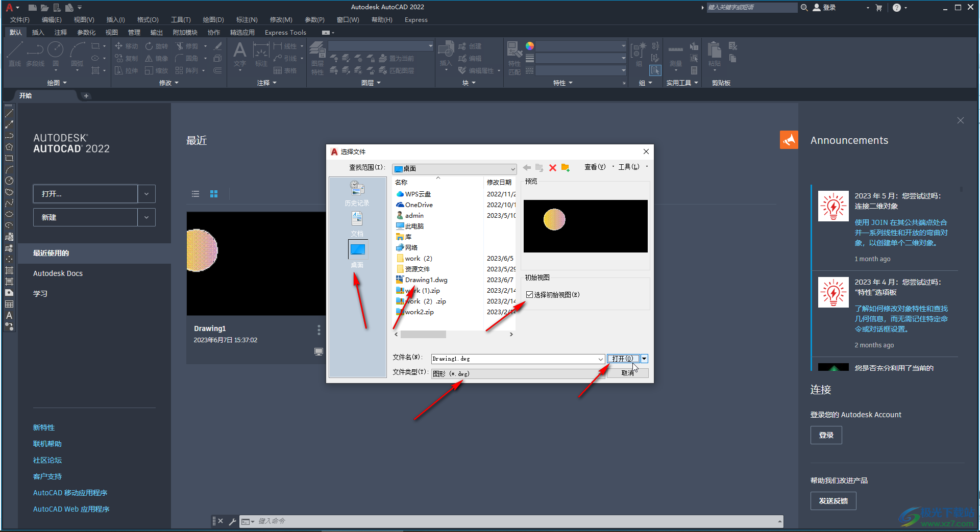Select the Dimension (标注) tool
This screenshot has width=980, height=532.
coord(261,54)
